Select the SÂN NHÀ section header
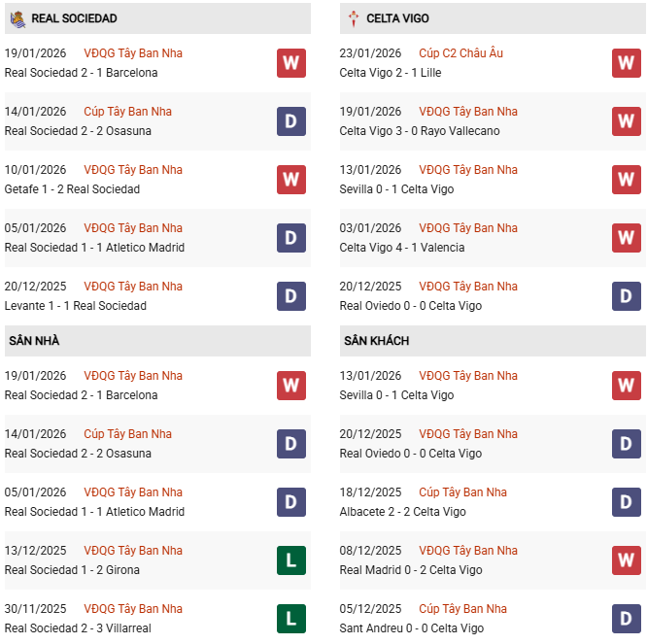Screen dimensions: 647x644 click(34, 341)
